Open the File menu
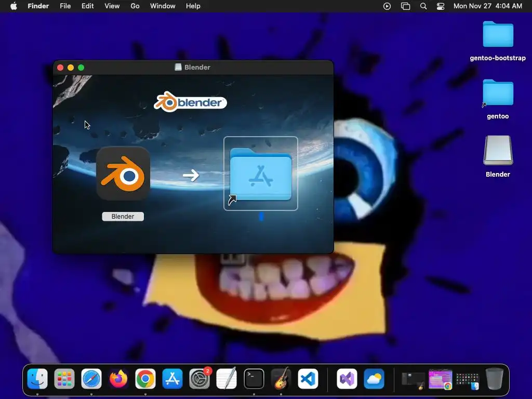Screen dimensions: 532x399 coord(65,6)
